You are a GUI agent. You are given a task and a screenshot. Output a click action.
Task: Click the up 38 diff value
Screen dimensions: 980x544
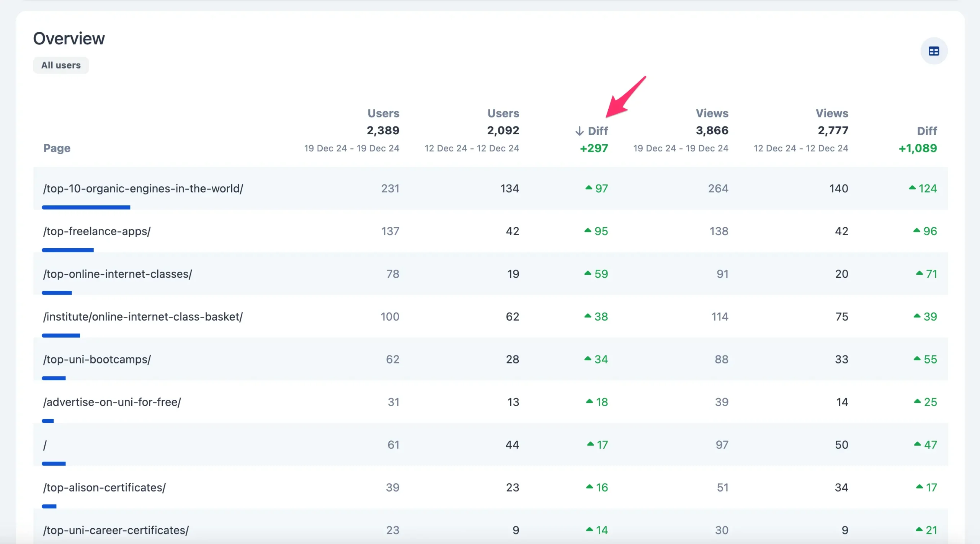pyautogui.click(x=596, y=316)
